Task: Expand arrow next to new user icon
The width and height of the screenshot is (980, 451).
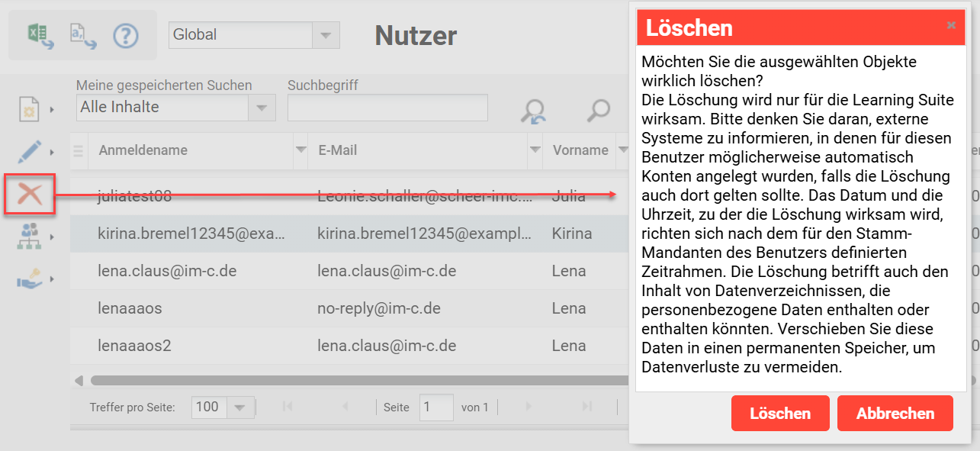Action: tap(52, 110)
